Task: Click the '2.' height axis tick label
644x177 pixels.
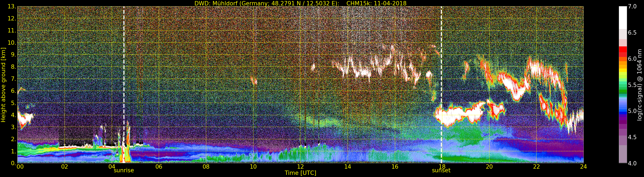Action: pyautogui.click(x=14, y=139)
